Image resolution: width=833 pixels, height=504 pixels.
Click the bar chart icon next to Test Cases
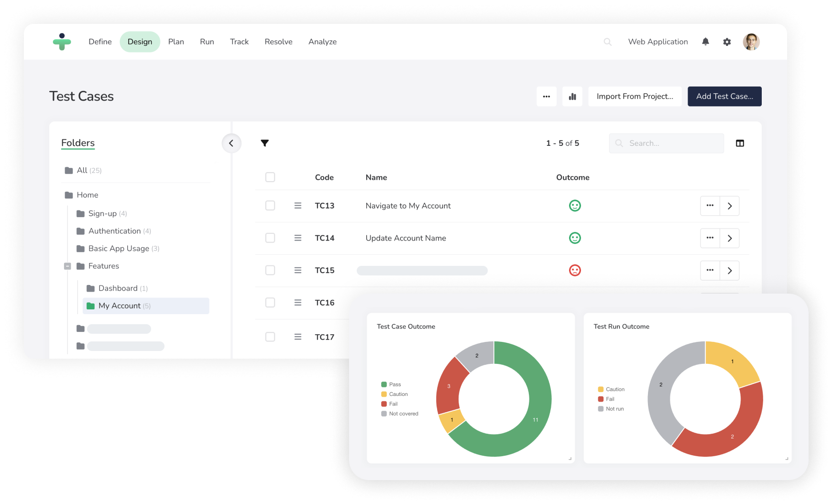click(x=572, y=96)
